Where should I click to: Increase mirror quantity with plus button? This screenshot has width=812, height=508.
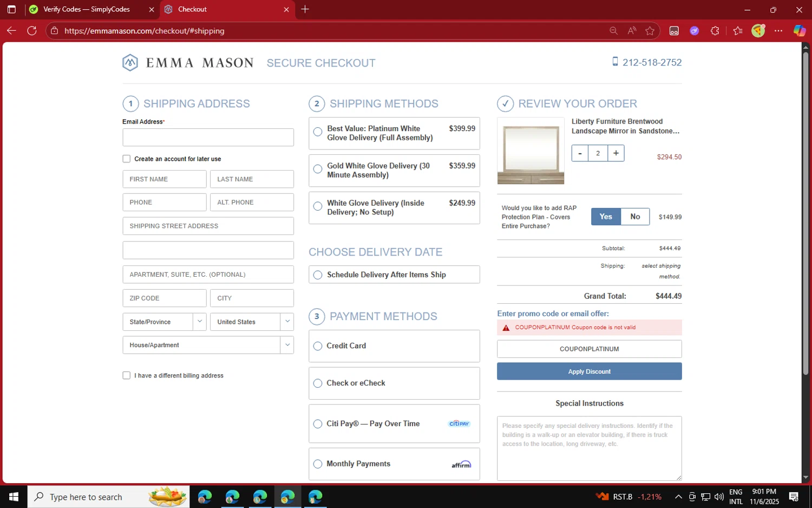pos(616,153)
